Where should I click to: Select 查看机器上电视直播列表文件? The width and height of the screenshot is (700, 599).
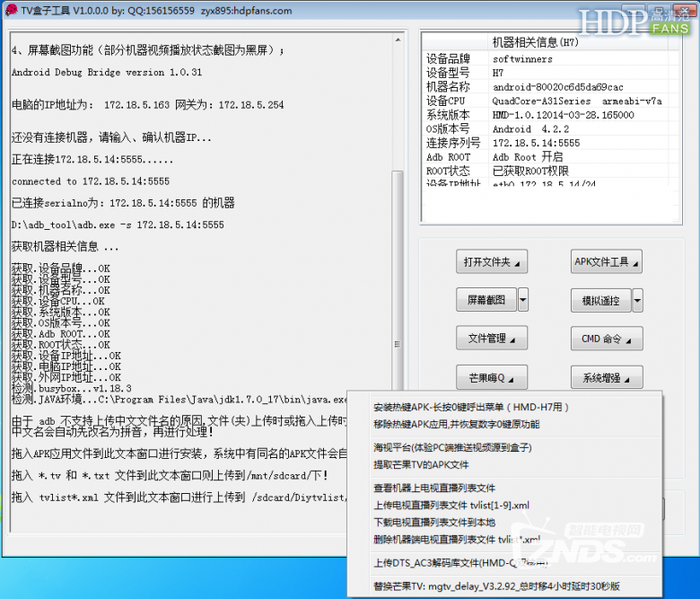coord(434,489)
